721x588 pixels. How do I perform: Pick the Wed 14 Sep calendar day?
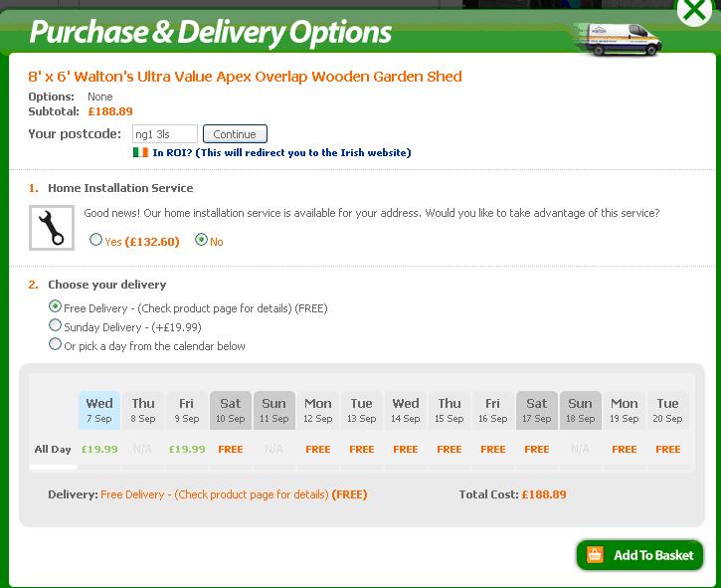406,410
